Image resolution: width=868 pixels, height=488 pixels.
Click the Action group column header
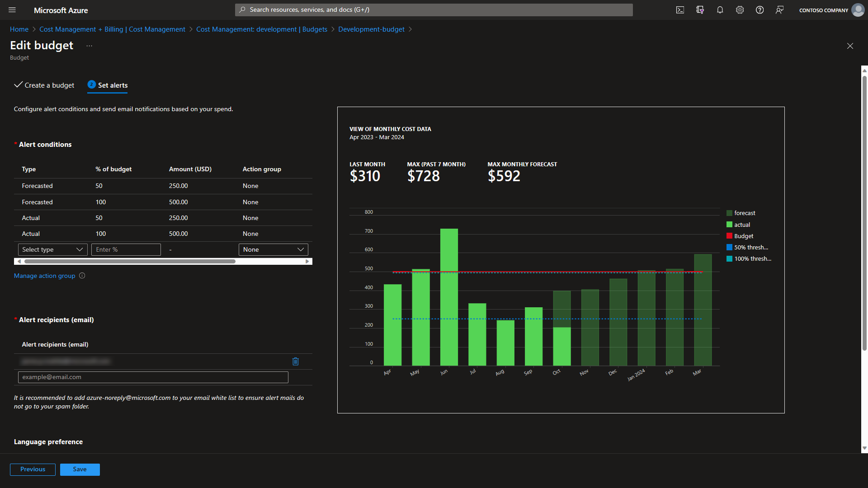[x=262, y=169]
